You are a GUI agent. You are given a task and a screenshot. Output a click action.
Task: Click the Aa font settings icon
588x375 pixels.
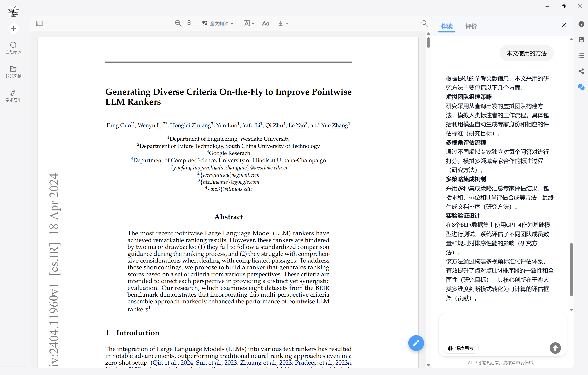266,23
